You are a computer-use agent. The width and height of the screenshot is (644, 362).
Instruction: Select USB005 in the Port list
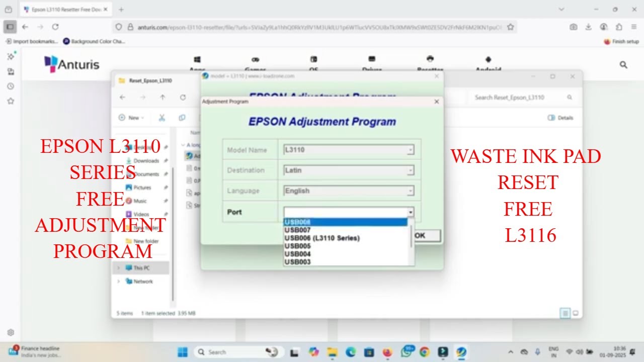click(346, 246)
